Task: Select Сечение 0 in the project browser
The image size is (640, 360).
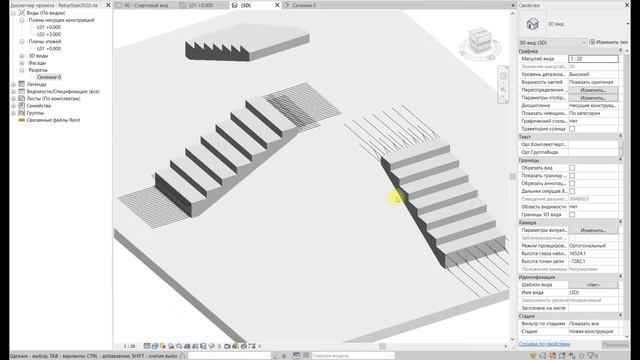Action: point(49,77)
